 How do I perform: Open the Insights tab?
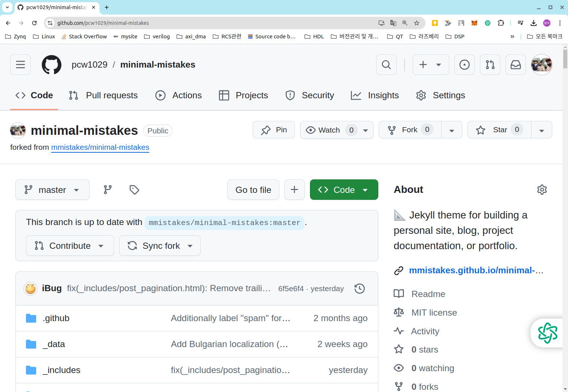click(375, 95)
